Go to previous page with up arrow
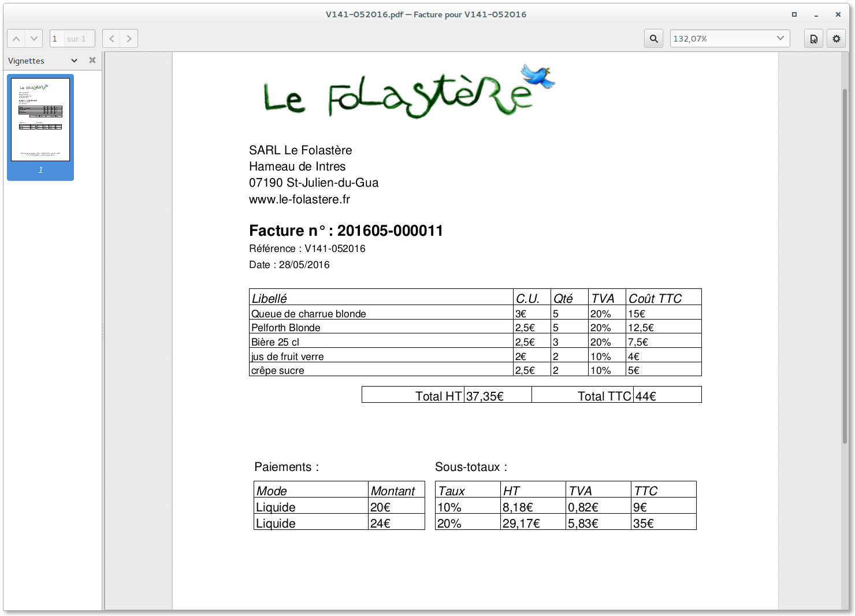855x616 pixels. [x=16, y=39]
